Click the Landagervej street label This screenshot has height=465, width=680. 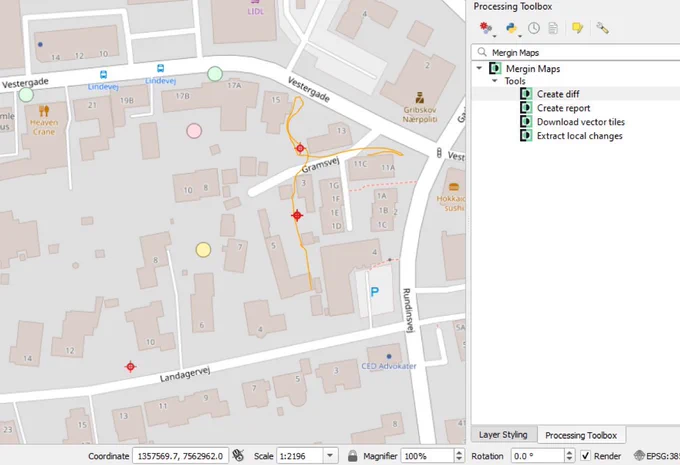coord(185,373)
